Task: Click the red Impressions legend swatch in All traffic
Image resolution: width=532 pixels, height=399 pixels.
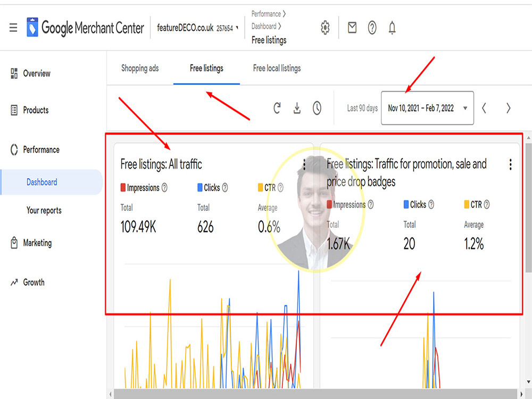Action: (123, 187)
